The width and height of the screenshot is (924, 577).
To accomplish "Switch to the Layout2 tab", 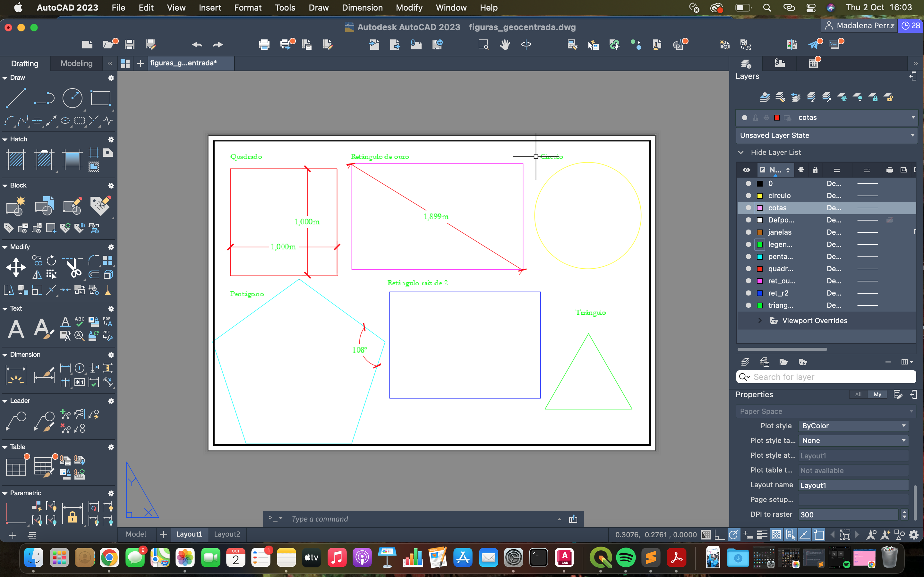I will click(227, 534).
